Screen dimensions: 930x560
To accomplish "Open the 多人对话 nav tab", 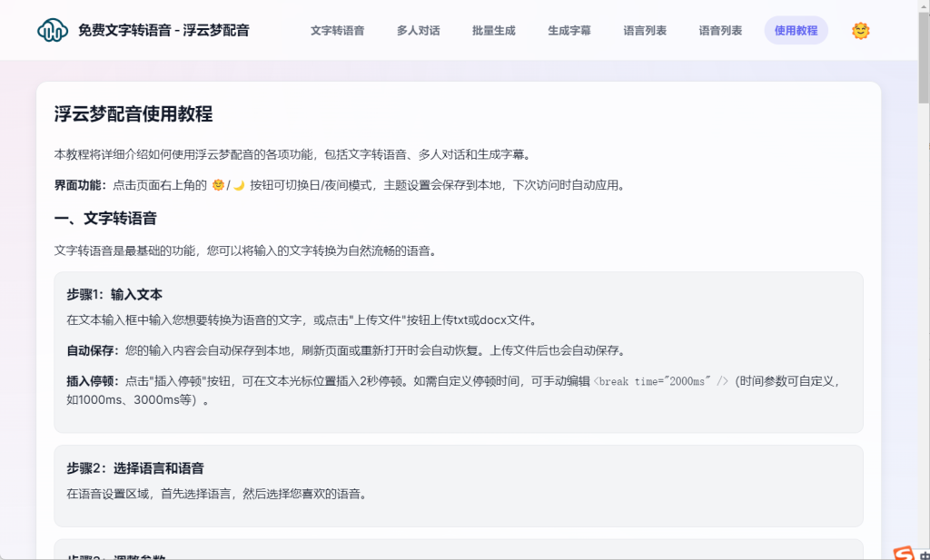I will 418,31.
